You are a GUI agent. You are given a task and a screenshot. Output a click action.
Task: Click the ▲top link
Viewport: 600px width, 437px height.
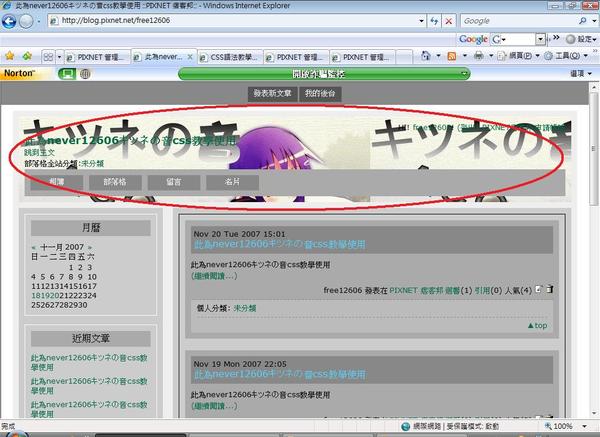point(537,326)
